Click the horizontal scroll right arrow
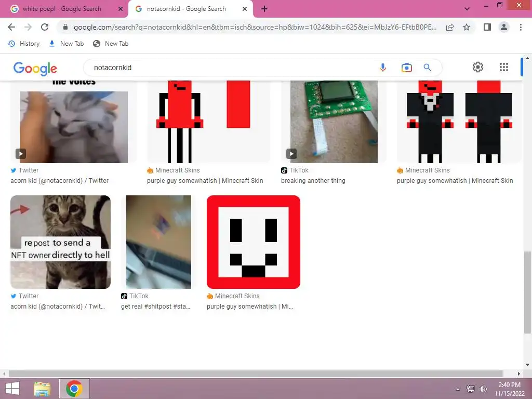532x399 pixels. [x=518, y=374]
